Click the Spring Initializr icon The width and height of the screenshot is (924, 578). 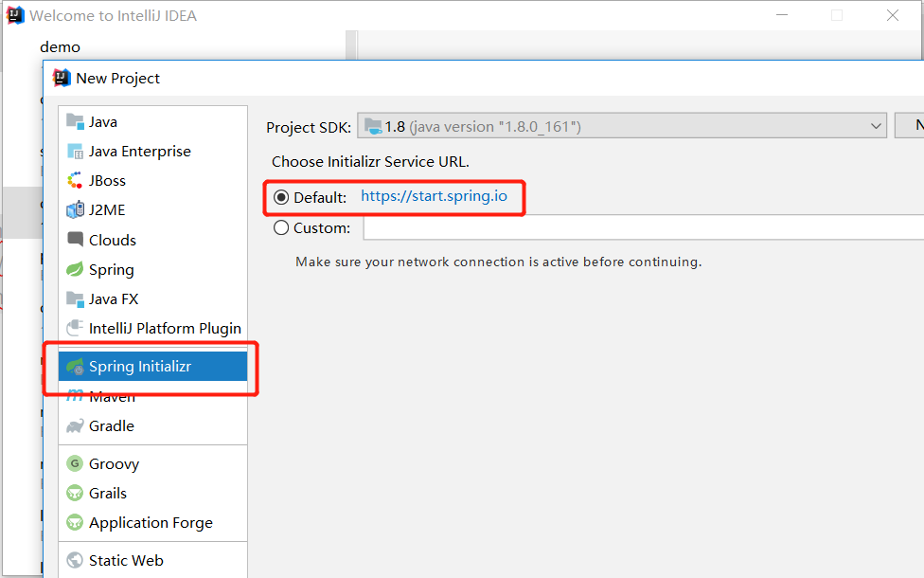[76, 367]
